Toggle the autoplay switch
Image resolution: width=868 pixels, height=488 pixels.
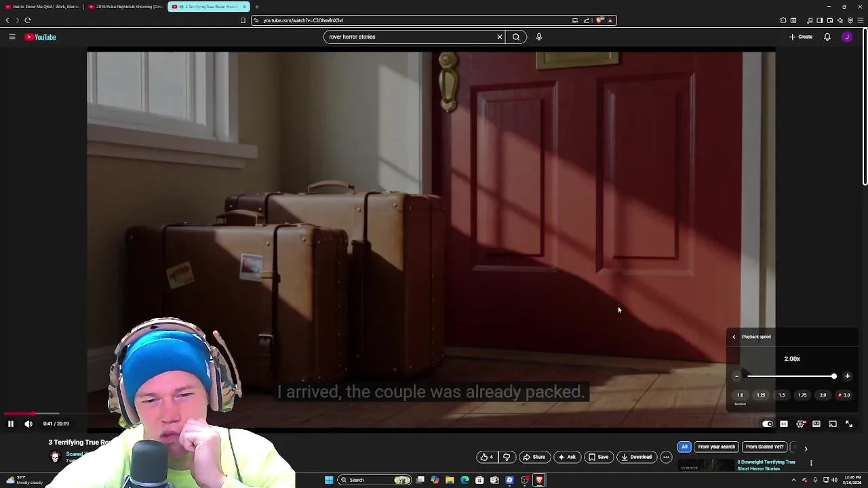point(767,424)
